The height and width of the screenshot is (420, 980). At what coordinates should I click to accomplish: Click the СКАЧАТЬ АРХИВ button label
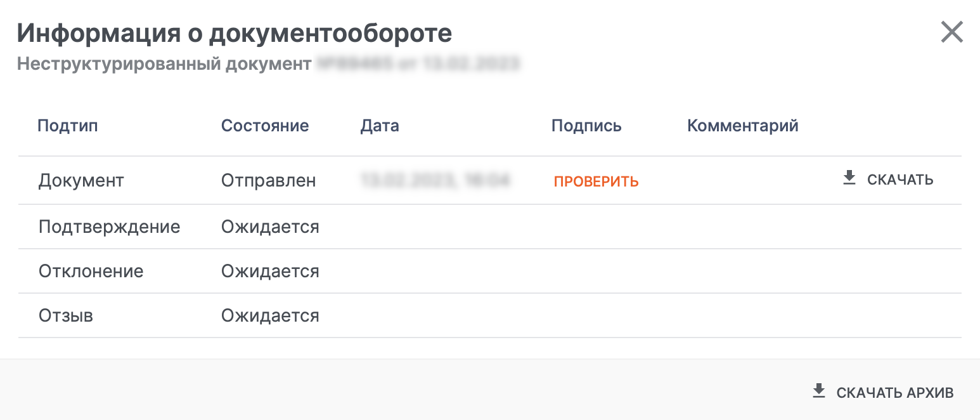894,393
